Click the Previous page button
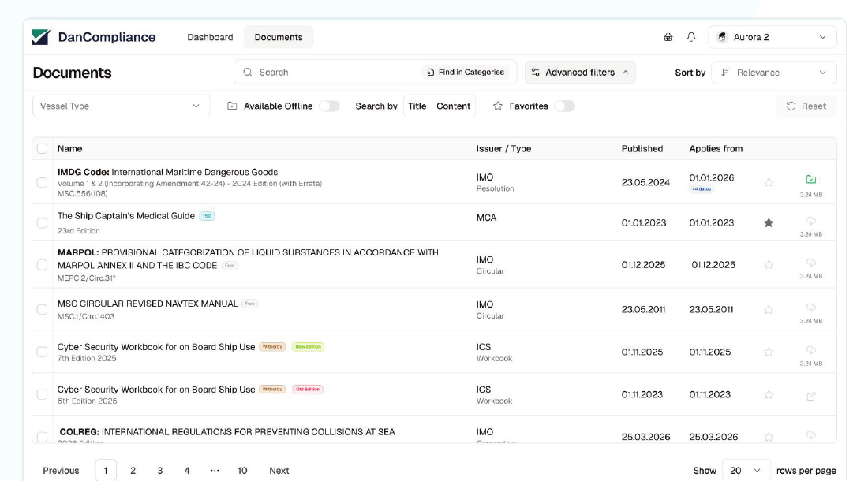The height and width of the screenshot is (481, 868). (61, 471)
